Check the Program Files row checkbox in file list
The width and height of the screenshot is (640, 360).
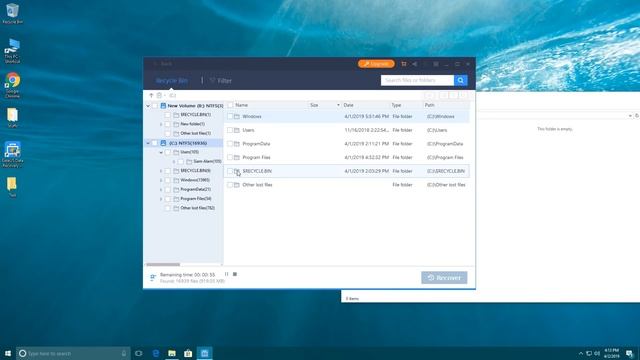(x=230, y=158)
